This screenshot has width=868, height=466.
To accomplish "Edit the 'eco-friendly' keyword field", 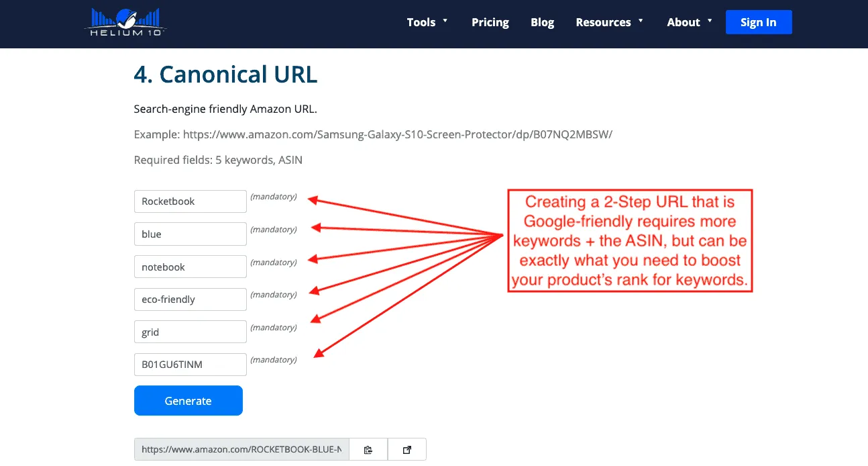I will pyautogui.click(x=190, y=299).
